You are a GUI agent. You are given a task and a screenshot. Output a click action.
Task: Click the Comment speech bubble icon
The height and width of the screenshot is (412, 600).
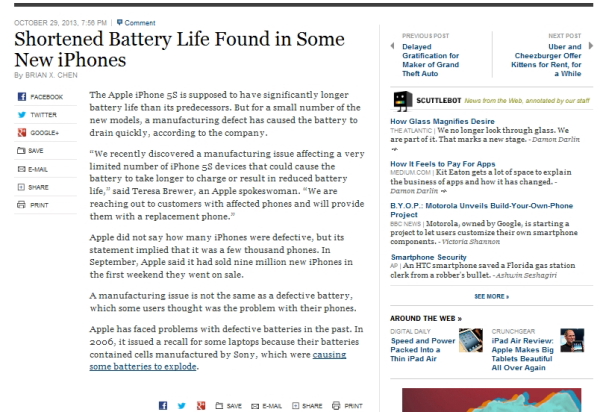coord(119,21)
